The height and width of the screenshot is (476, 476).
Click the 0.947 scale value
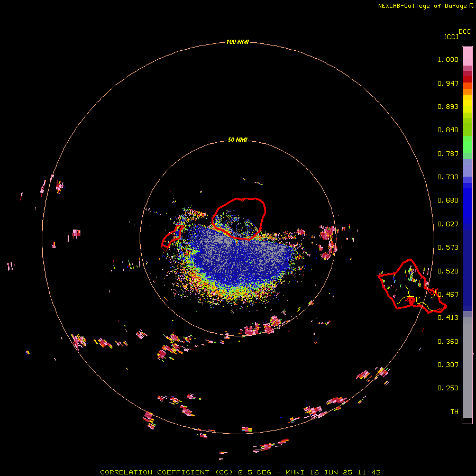(448, 83)
